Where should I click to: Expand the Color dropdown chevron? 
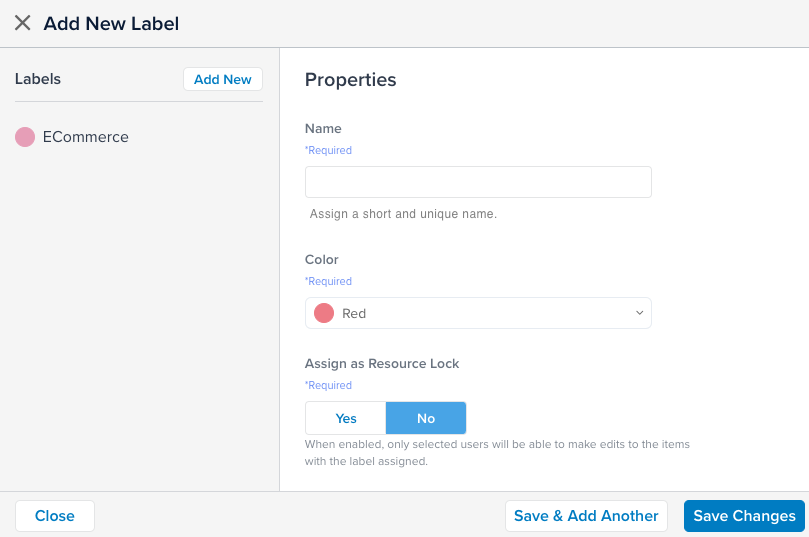click(640, 313)
